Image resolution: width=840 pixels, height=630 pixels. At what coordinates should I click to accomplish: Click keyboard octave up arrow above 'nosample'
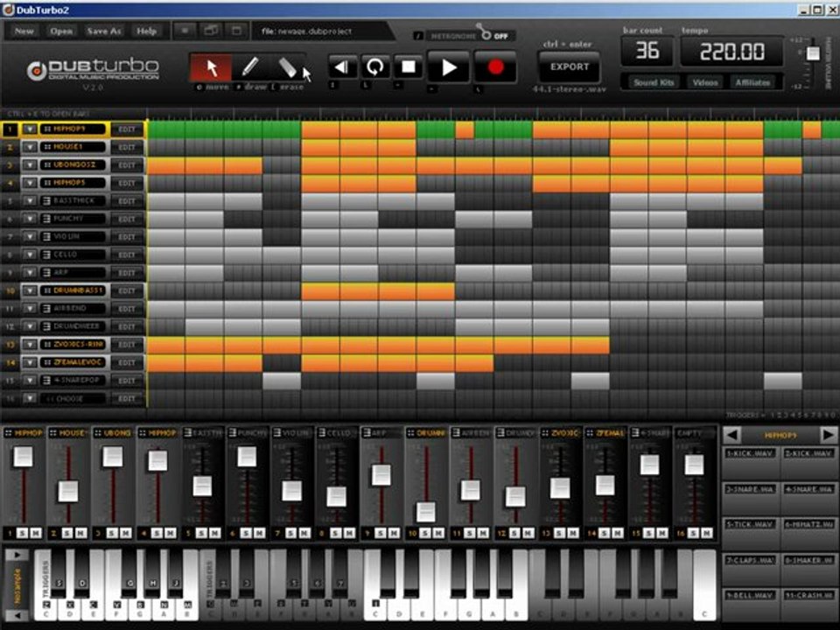tap(17, 555)
